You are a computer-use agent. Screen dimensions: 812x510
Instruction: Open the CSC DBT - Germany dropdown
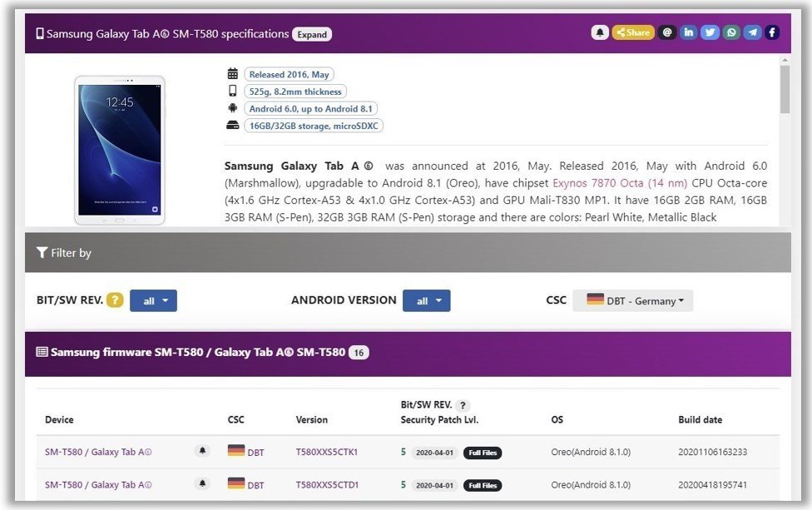point(632,301)
